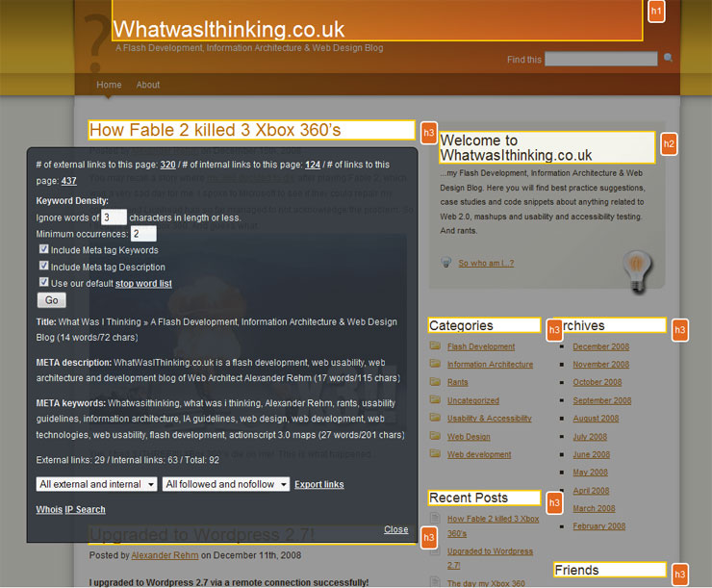Open April 2008 archive
712x588 pixels.
(591, 491)
